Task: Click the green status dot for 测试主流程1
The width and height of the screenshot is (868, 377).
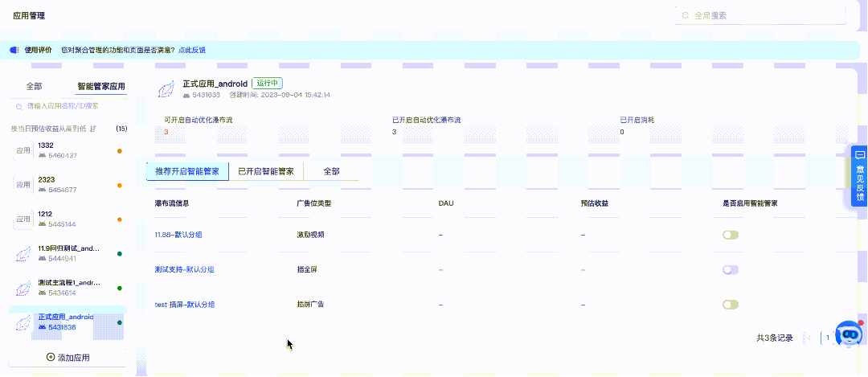Action: (x=120, y=289)
